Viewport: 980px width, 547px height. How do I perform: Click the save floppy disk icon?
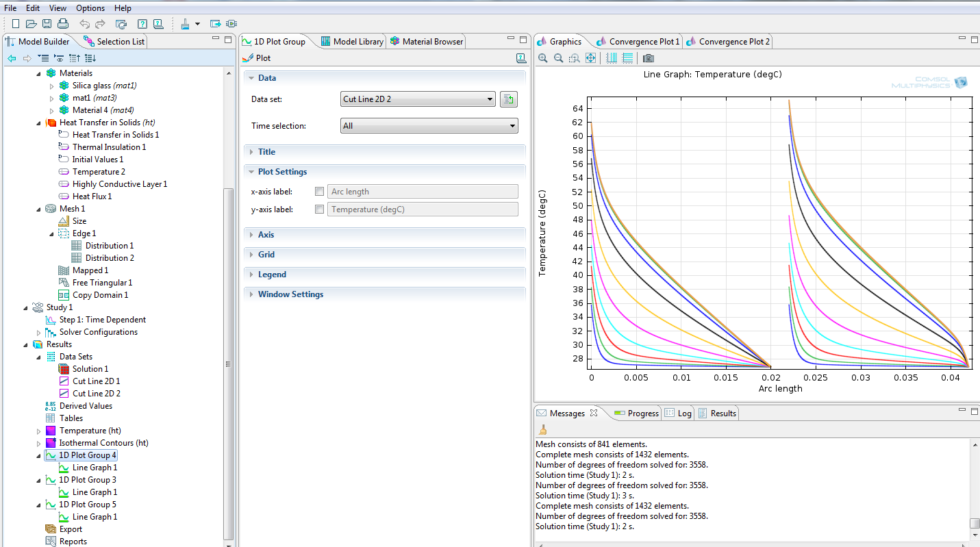[47, 24]
